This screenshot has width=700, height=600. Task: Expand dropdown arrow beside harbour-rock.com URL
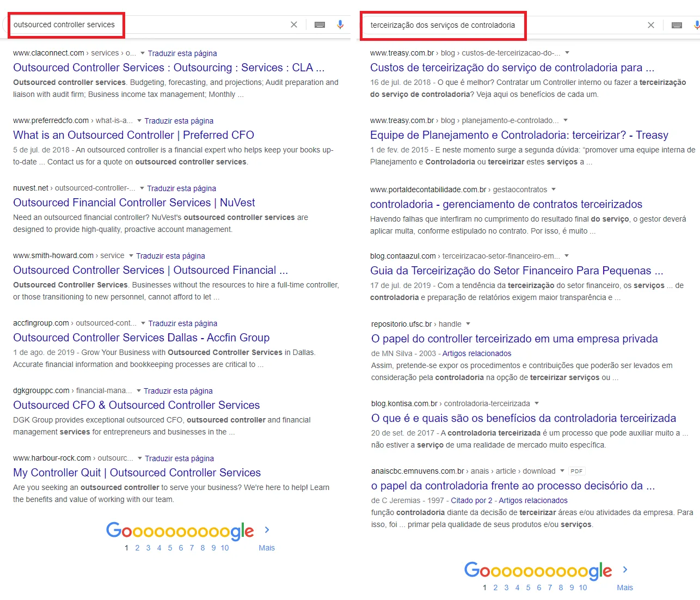click(140, 458)
